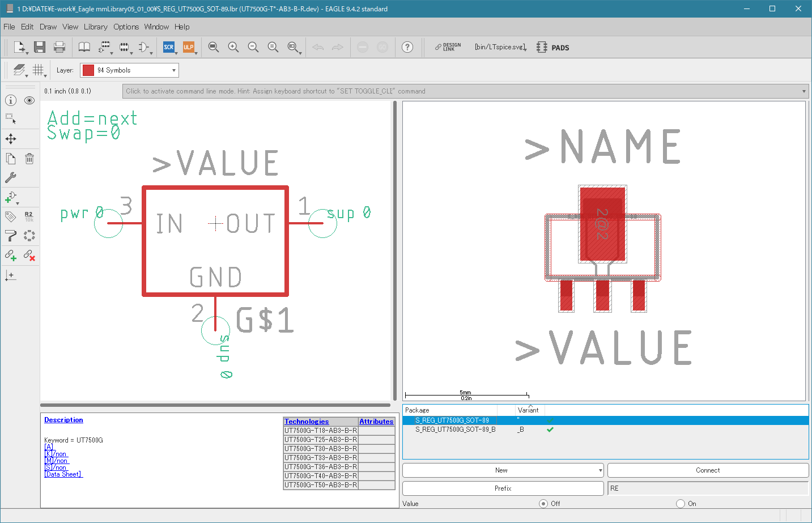The height and width of the screenshot is (523, 812).
Task: Open the View menu
Action: pos(70,27)
